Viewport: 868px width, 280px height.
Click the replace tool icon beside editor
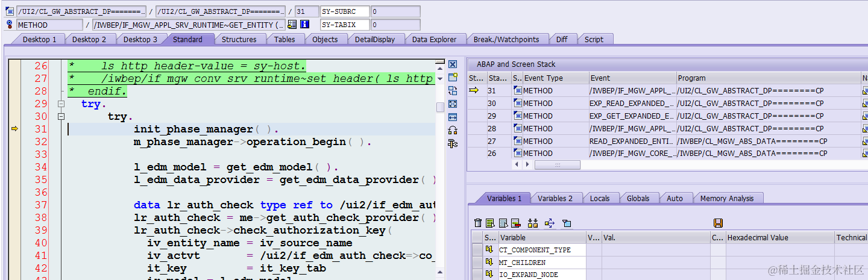pos(453,90)
